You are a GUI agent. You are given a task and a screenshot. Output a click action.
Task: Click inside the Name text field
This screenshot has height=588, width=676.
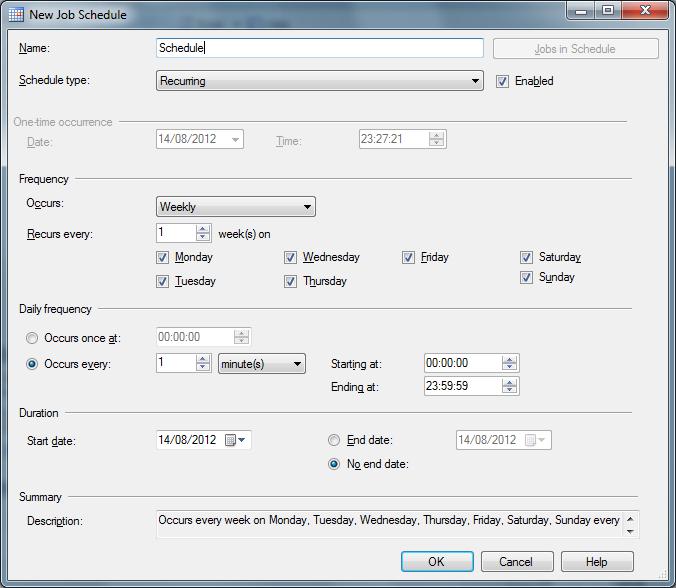point(319,48)
